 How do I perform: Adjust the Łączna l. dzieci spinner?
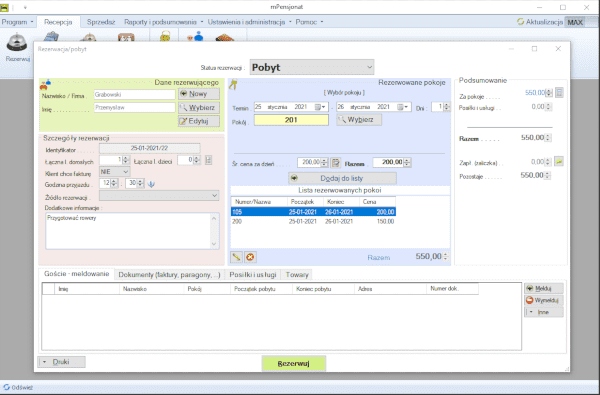pyautogui.click(x=197, y=160)
